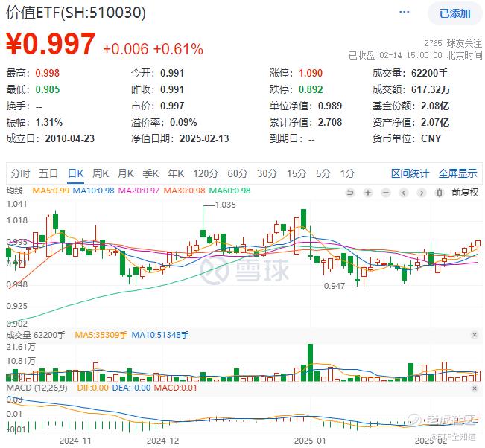Switch to the 60分 interval tab
Viewport: 485px width, 448px height.
238,173
